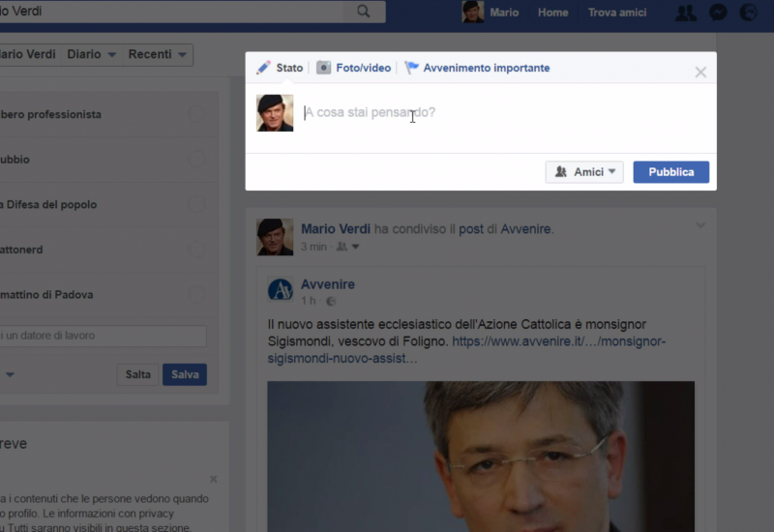Viewport: 774px width, 532px height.
Task: Open Mario profile link in top bar
Action: tap(504, 13)
